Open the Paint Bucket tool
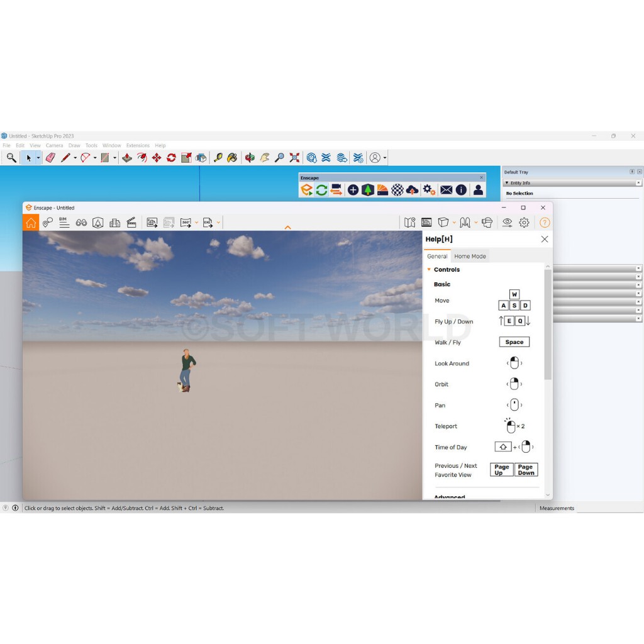 click(x=232, y=158)
